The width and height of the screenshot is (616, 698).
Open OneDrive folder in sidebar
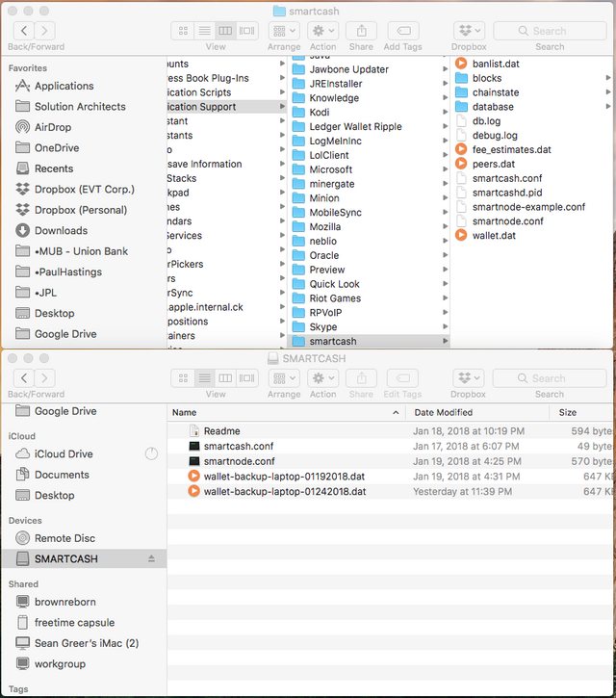click(x=57, y=148)
